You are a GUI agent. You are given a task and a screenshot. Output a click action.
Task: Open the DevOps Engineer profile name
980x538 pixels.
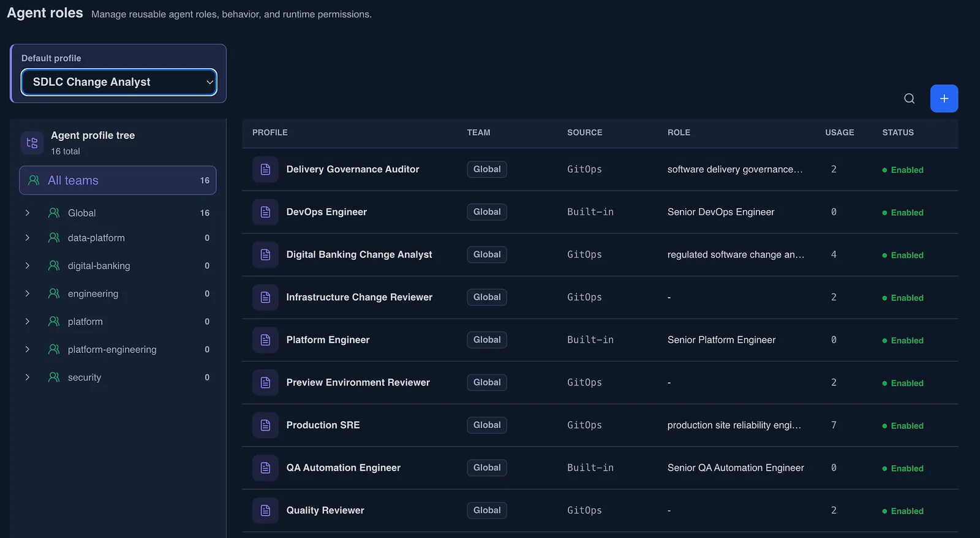[x=326, y=212]
